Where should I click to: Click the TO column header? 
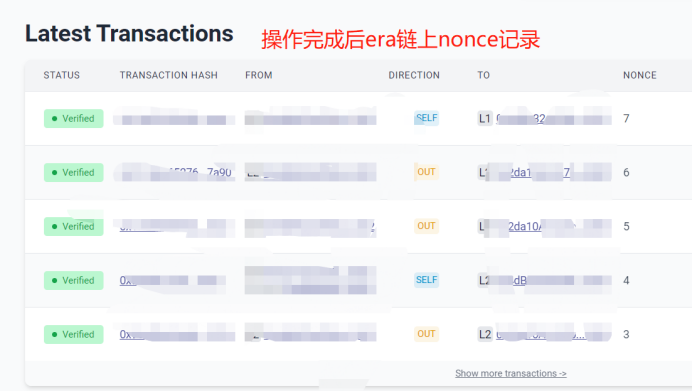click(x=483, y=75)
